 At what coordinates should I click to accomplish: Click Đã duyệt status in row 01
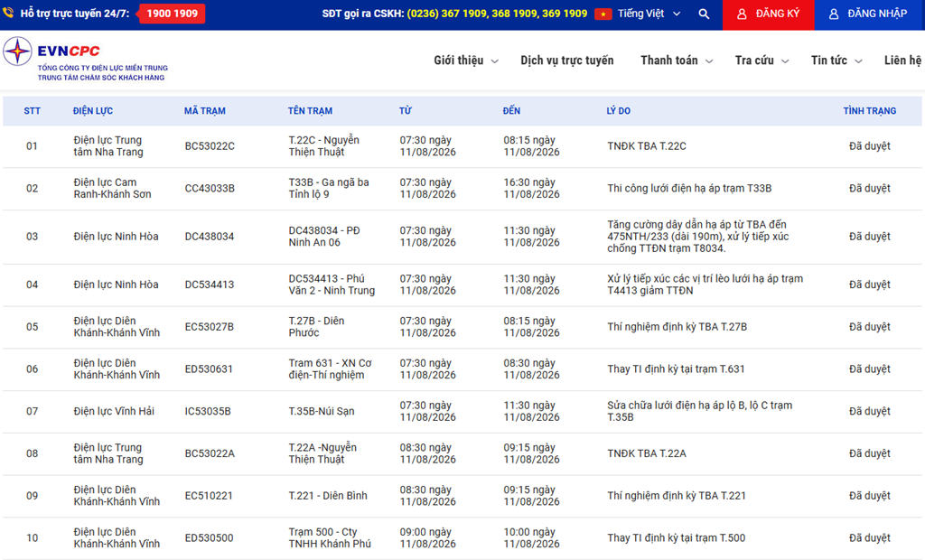click(870, 146)
